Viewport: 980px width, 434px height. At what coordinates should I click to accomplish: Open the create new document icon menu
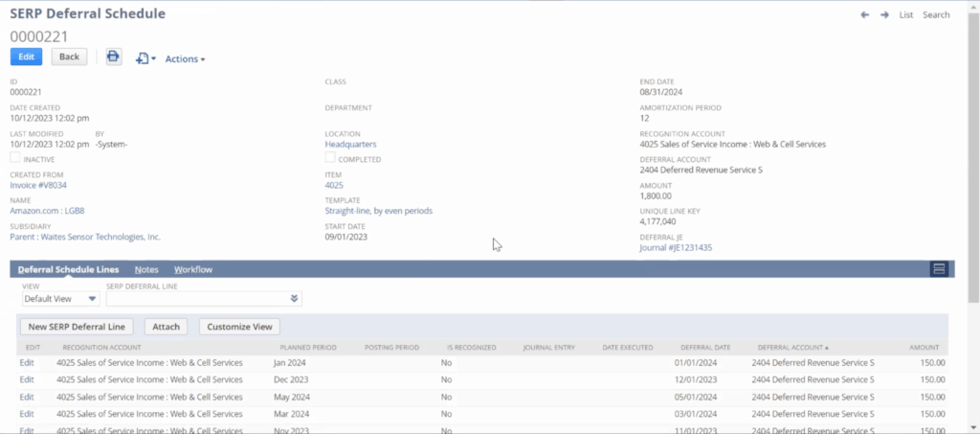point(145,58)
